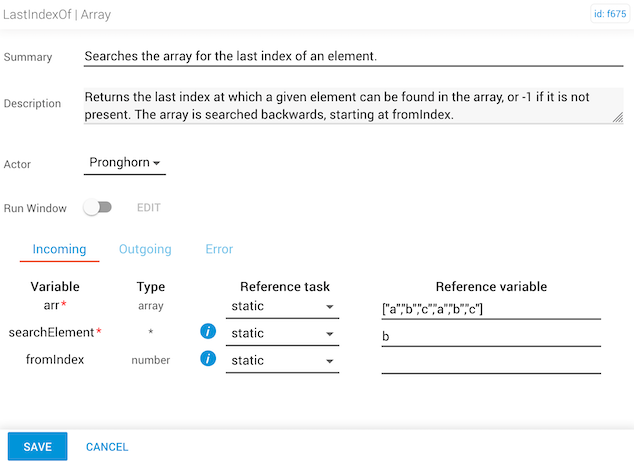Expand fromIndex reference task dropdown
Screen dimensions: 634x462
point(282,360)
